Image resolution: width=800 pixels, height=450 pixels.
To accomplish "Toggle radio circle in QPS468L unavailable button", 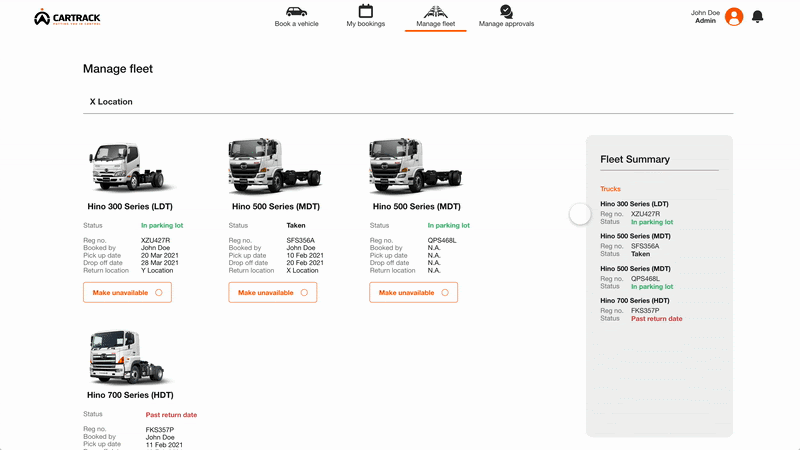I will tap(445, 292).
